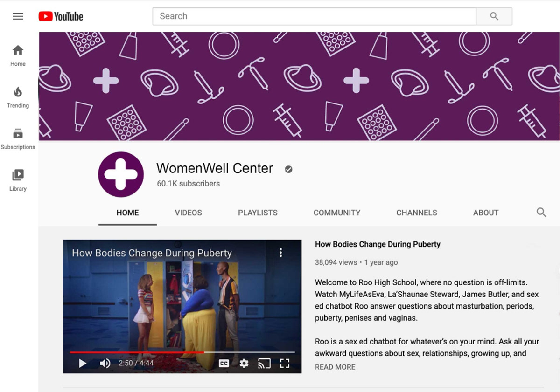560x392 pixels.
Task: Click the WomenWell Center channel avatar
Action: [x=121, y=174]
